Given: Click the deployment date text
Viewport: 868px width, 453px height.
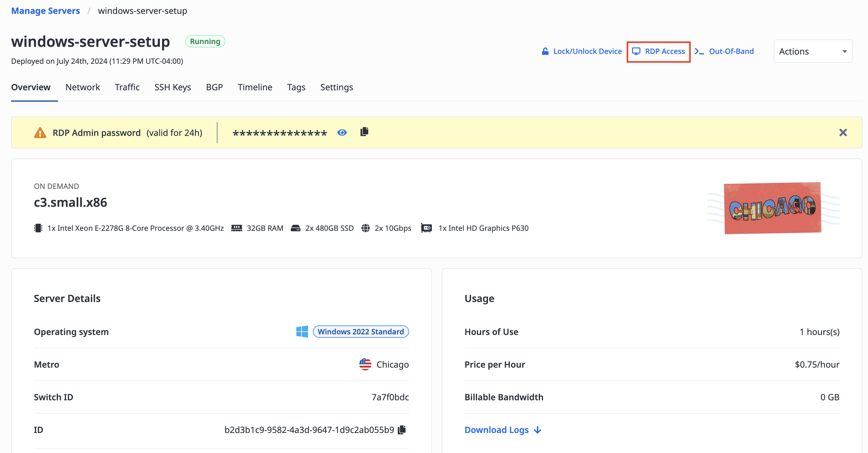Looking at the screenshot, I should coord(97,61).
